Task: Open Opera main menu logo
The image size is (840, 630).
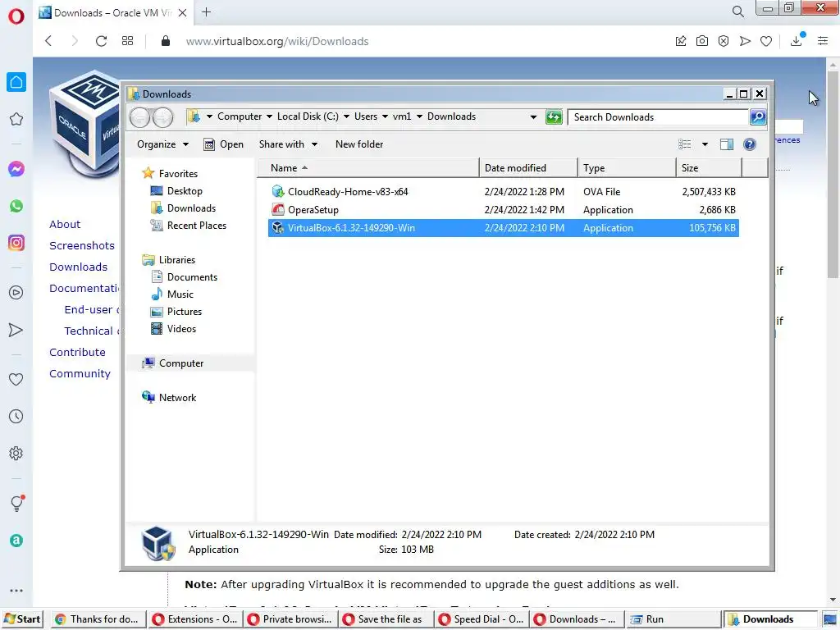Action: point(16,16)
